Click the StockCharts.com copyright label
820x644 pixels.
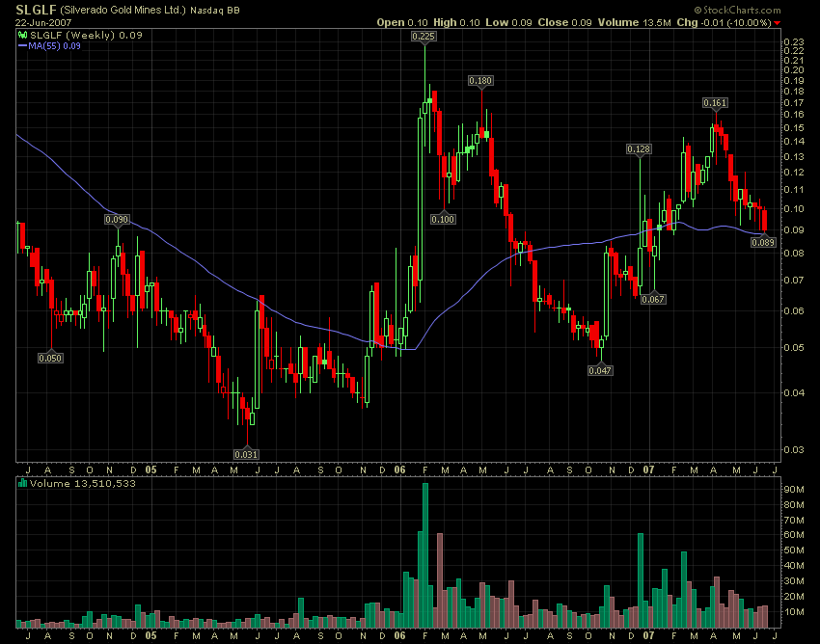(737, 10)
